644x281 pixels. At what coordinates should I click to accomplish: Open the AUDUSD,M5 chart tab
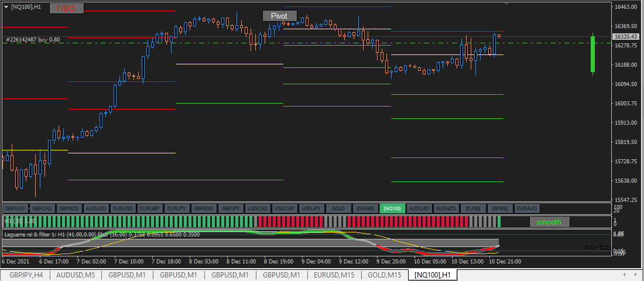click(76, 275)
